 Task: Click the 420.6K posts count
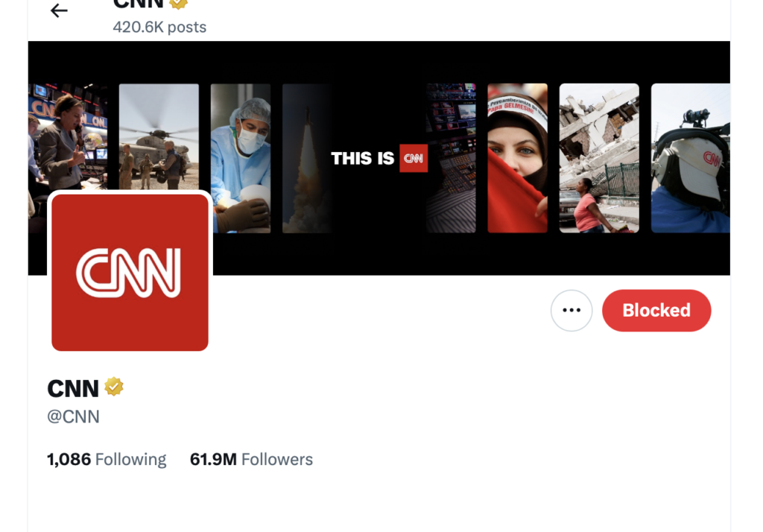click(x=159, y=27)
